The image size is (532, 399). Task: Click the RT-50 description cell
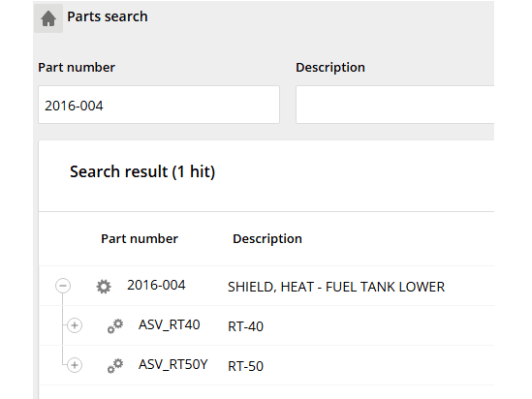pyautogui.click(x=245, y=366)
